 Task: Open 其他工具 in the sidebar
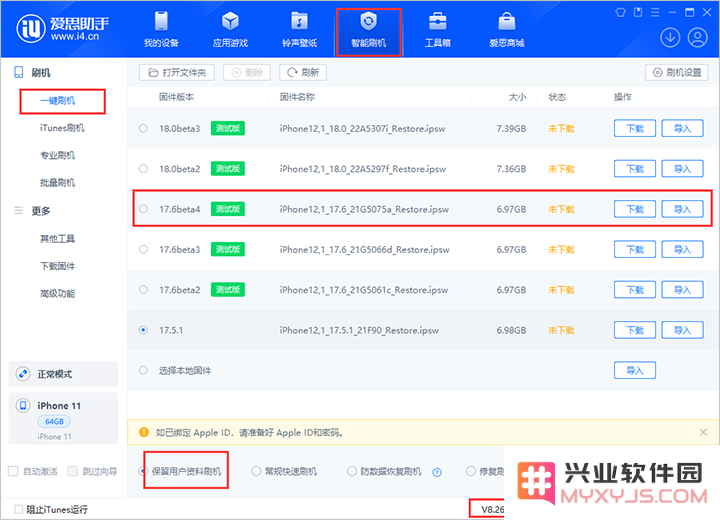click(x=58, y=238)
